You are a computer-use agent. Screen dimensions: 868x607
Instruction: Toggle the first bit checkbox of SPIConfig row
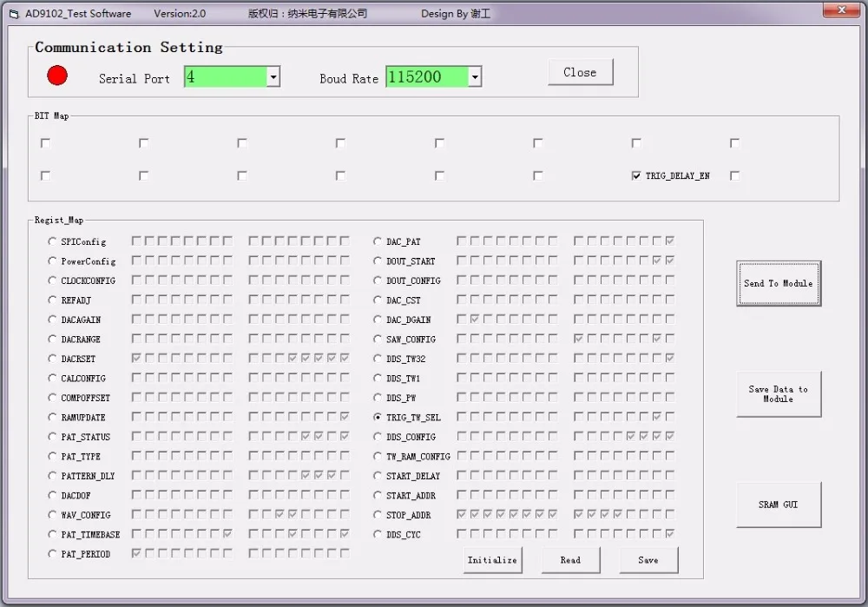[x=136, y=241]
